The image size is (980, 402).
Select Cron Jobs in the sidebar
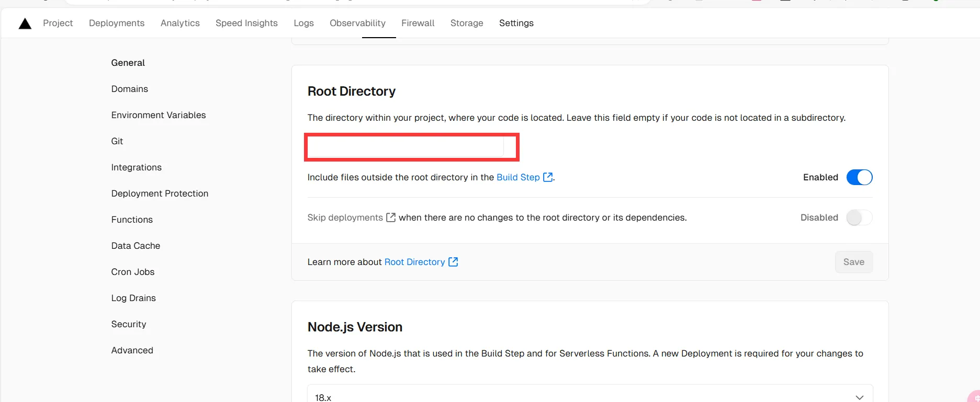pyautogui.click(x=133, y=272)
